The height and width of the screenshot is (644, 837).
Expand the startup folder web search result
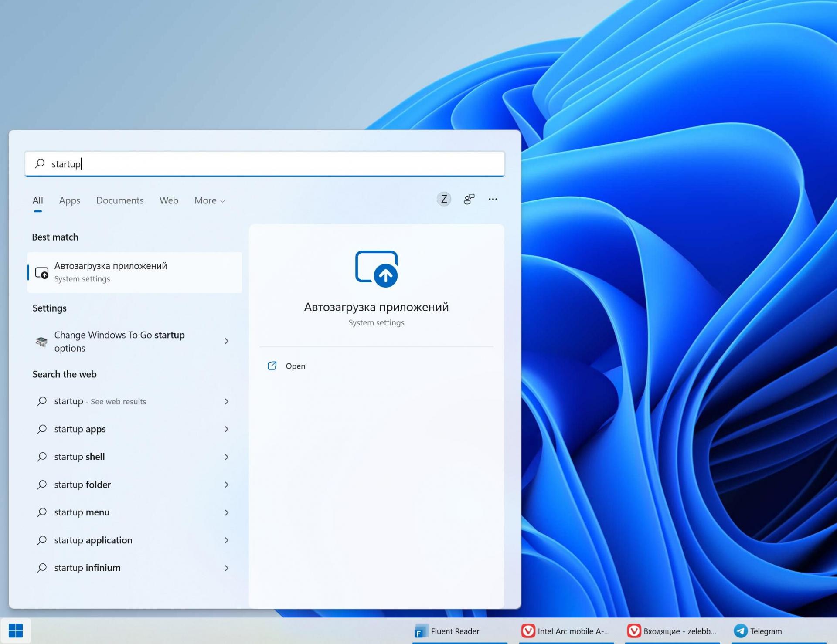pos(227,485)
